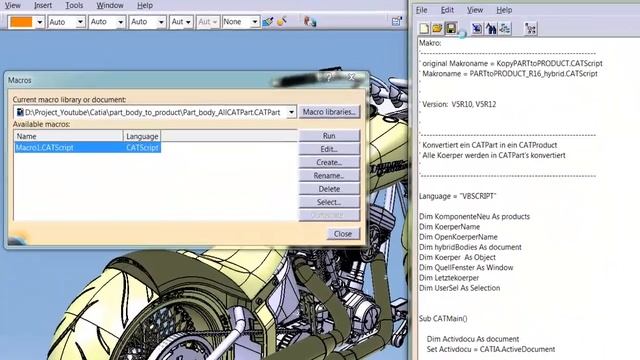Click the paint bucket wizard icon in toolbar

point(282,21)
